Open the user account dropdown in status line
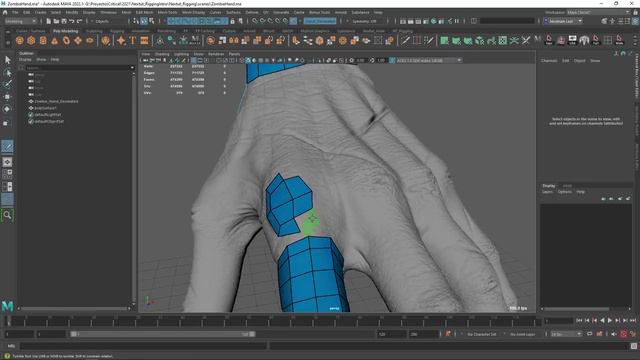The width and height of the screenshot is (640, 360). click(x=563, y=21)
